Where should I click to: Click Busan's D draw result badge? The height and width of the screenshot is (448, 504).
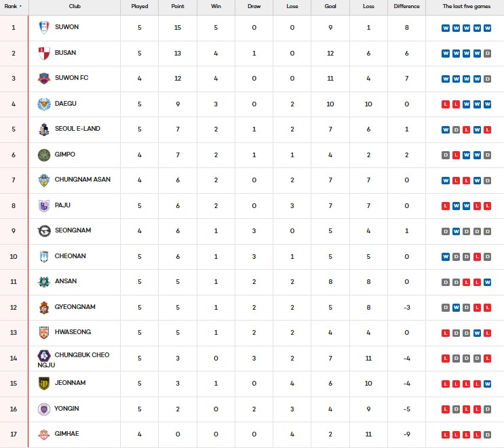488,54
